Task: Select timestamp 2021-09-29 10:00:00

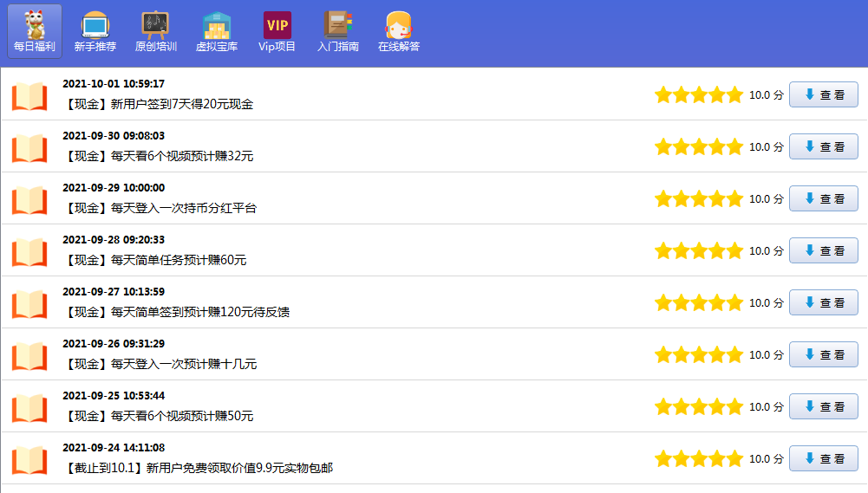Action: click(x=114, y=187)
